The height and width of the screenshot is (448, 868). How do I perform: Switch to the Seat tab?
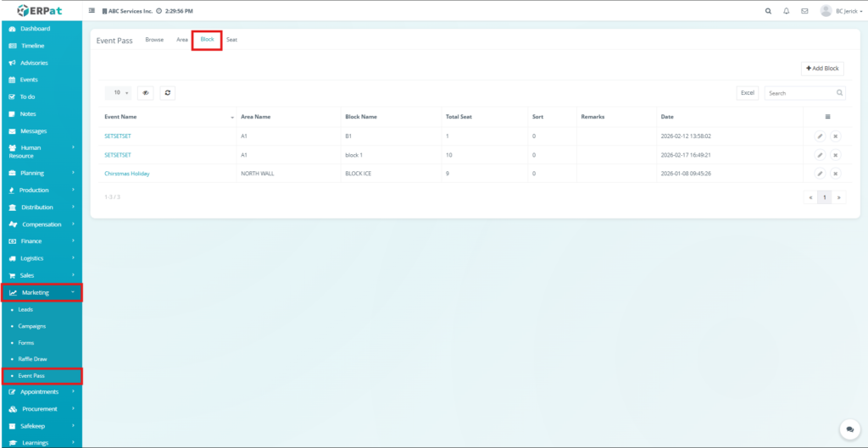click(x=231, y=40)
